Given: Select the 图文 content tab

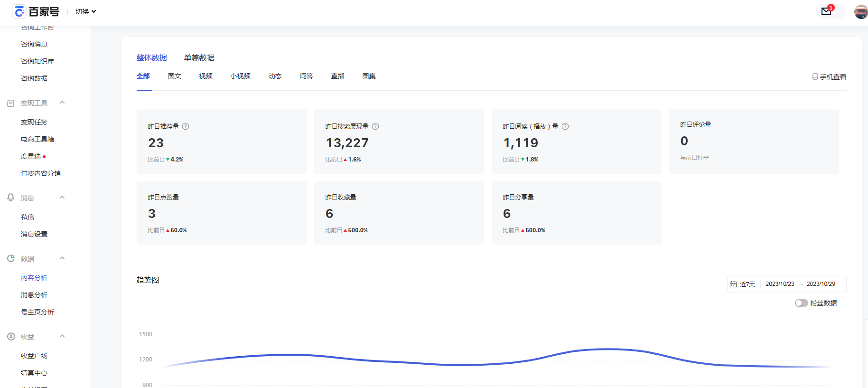Looking at the screenshot, I should pos(174,76).
